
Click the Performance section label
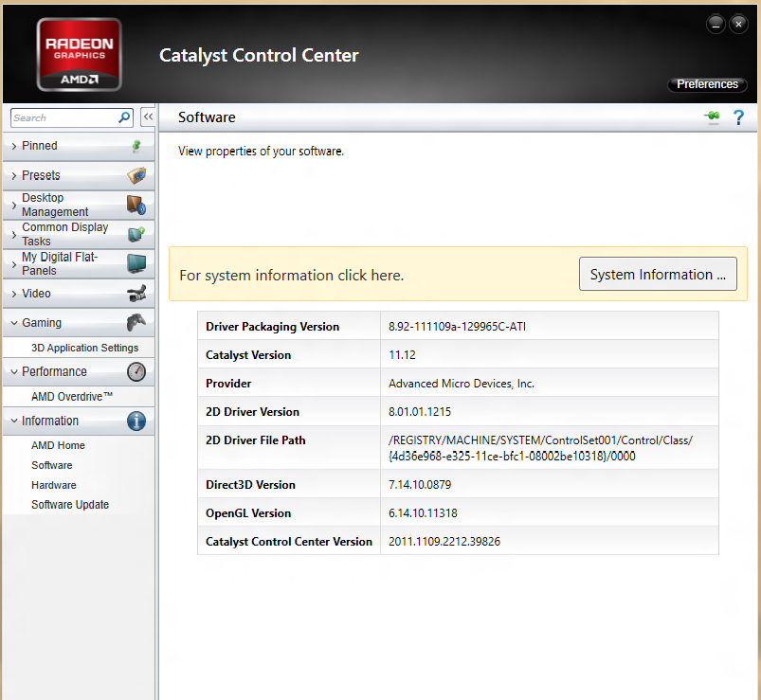click(x=54, y=371)
